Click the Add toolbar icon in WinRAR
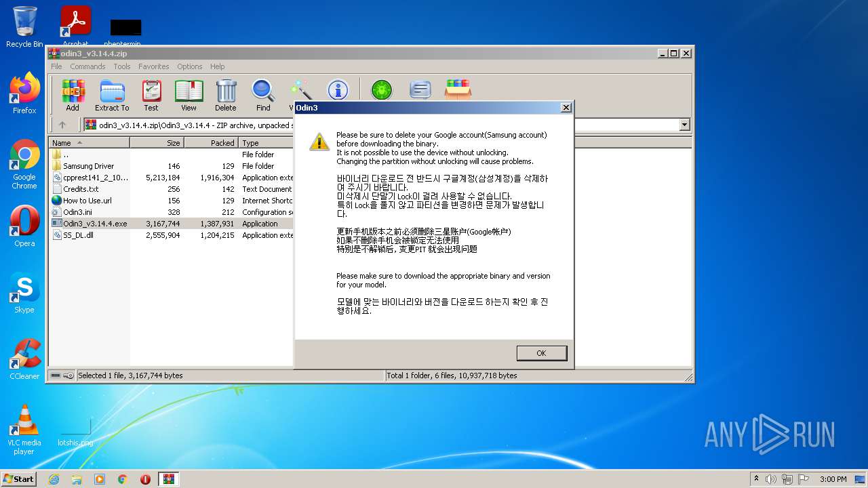Image resolution: width=868 pixels, height=488 pixels. tap(73, 95)
